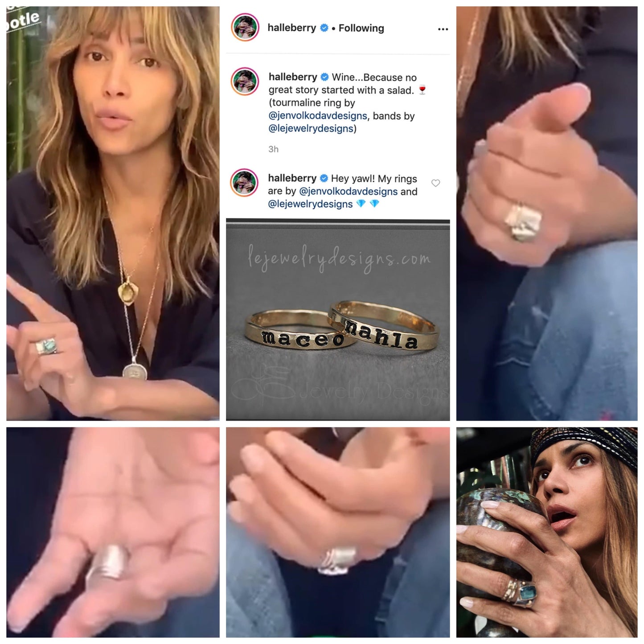Open the halleberry username in header

click(x=291, y=28)
